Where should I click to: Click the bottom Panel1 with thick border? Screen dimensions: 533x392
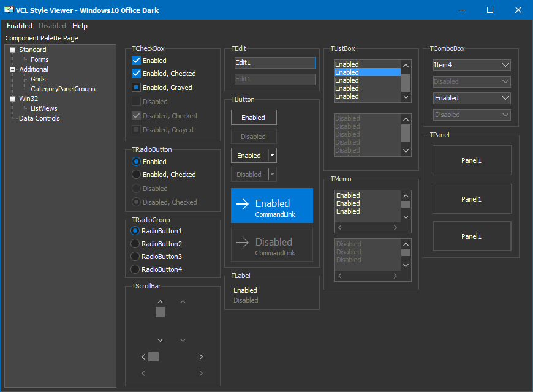click(472, 236)
